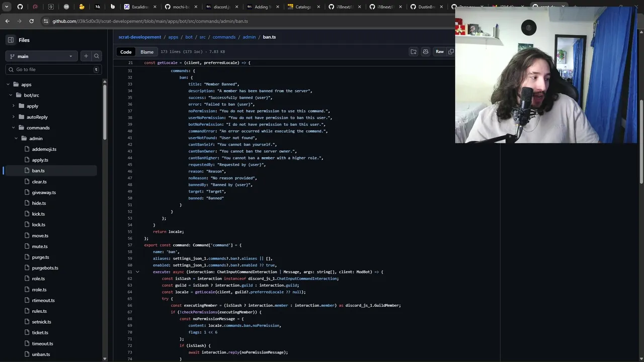Open mute.ts in file tree
Screen dimensions: 644x362
pos(40,246)
